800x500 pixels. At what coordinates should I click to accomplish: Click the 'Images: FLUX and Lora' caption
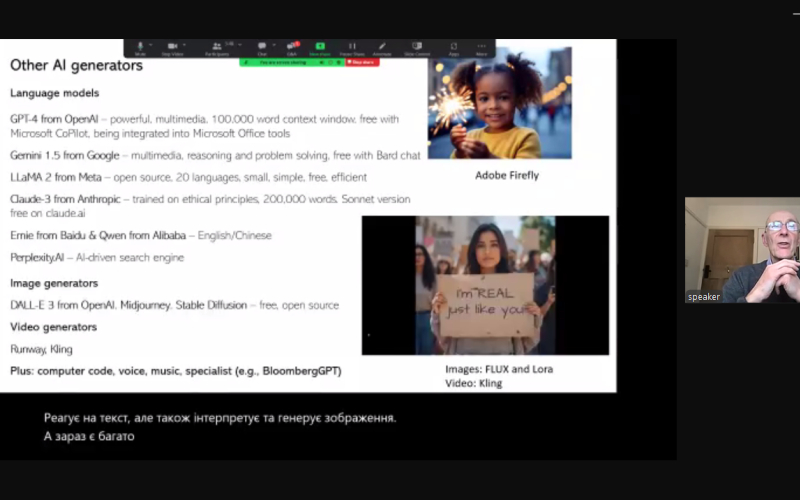click(499, 369)
